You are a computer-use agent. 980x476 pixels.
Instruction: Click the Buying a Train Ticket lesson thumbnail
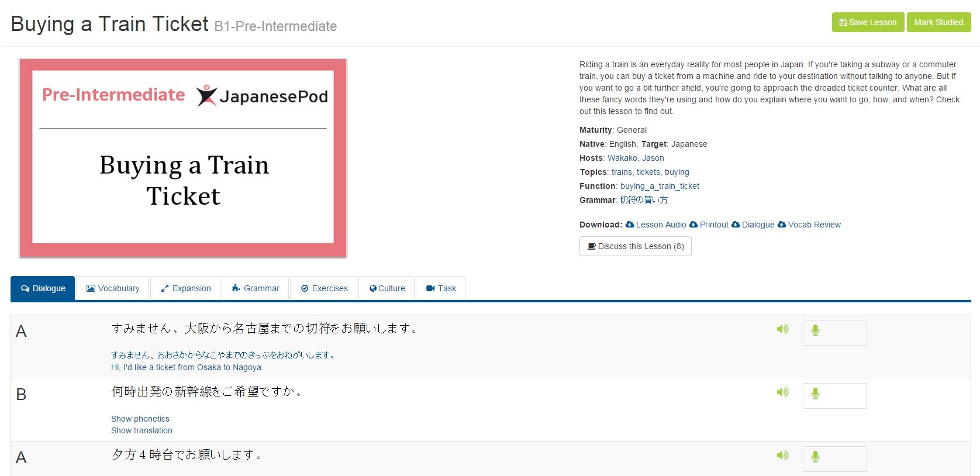(183, 158)
